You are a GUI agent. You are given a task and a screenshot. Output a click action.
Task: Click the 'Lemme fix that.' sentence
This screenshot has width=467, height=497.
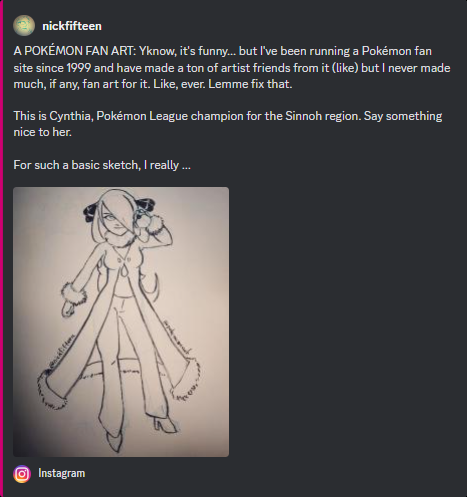tap(250, 84)
